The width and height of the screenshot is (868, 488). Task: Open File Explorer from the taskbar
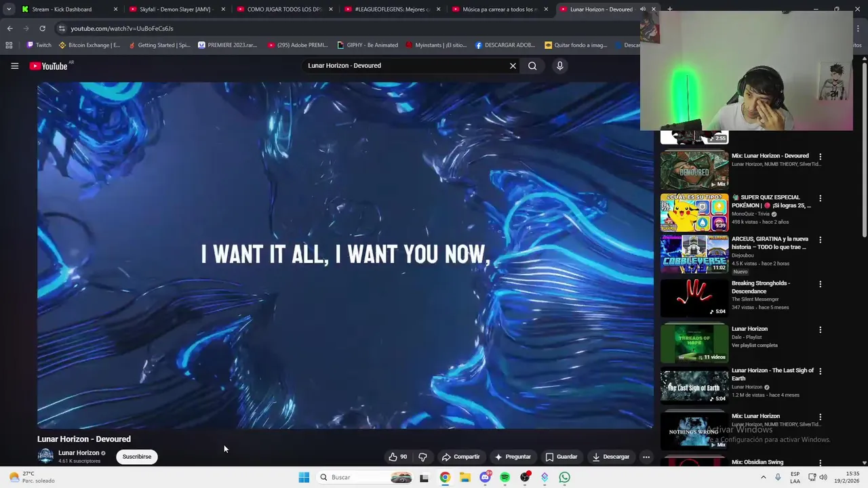[x=465, y=477]
